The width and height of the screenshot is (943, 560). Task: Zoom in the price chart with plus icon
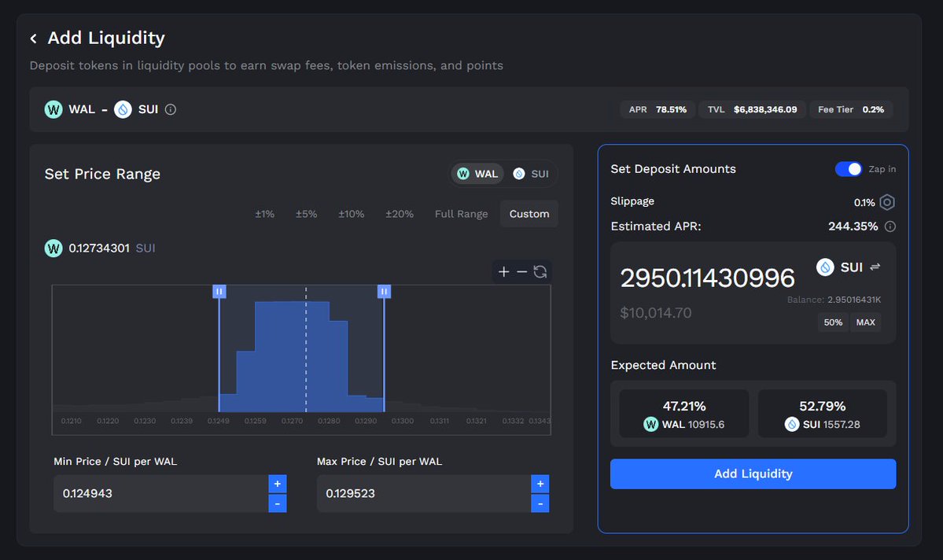(x=504, y=272)
